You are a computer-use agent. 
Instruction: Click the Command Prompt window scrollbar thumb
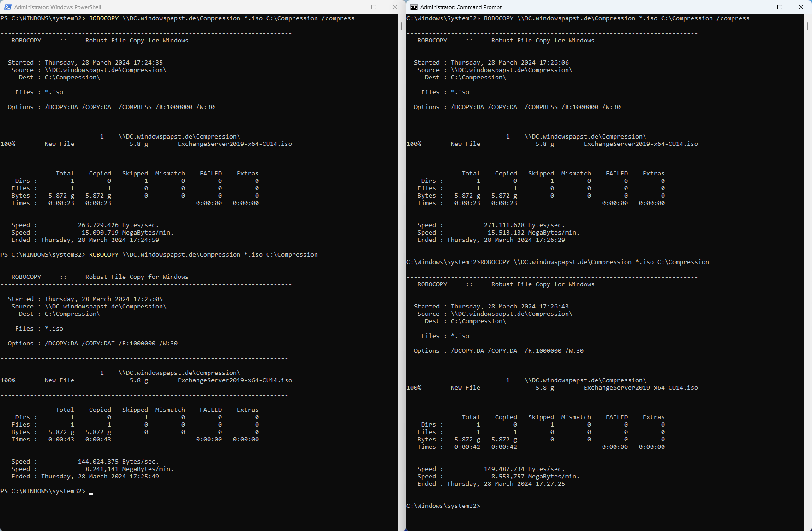pos(807,26)
